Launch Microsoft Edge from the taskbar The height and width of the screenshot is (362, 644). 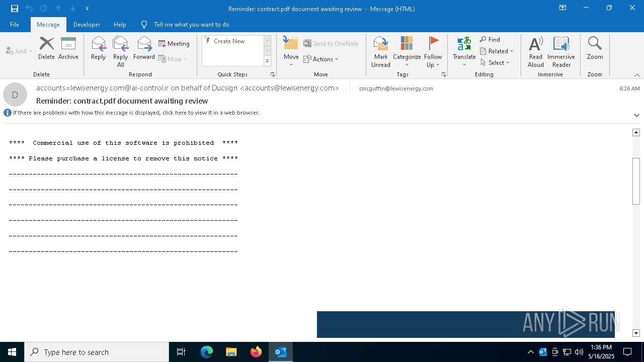point(207,352)
